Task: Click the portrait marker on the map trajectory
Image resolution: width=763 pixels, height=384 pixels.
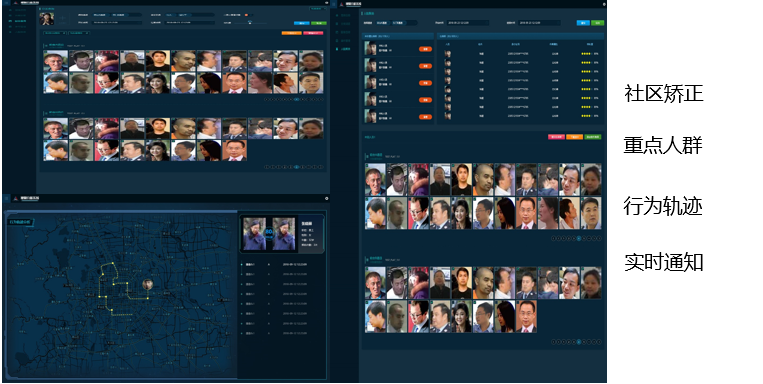Action: click(147, 284)
